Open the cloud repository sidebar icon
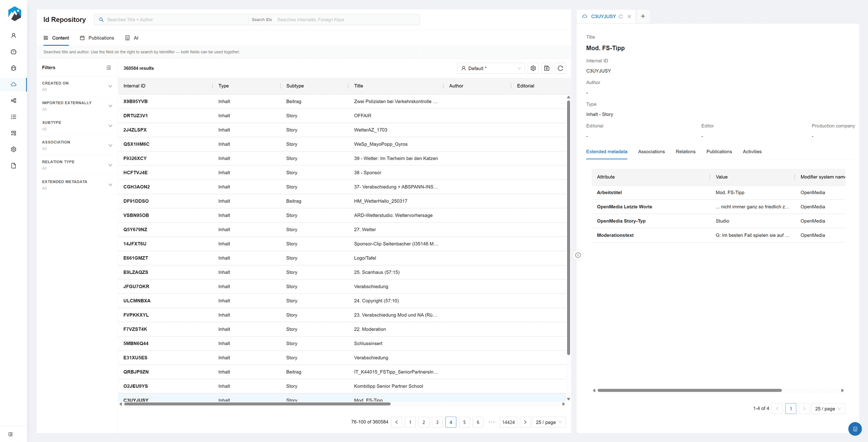 coord(14,84)
